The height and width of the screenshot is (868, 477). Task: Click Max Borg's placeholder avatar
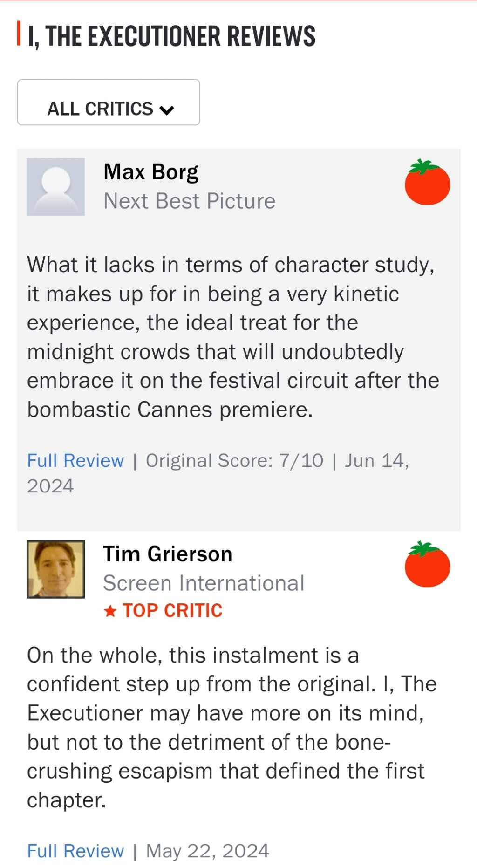click(x=55, y=187)
